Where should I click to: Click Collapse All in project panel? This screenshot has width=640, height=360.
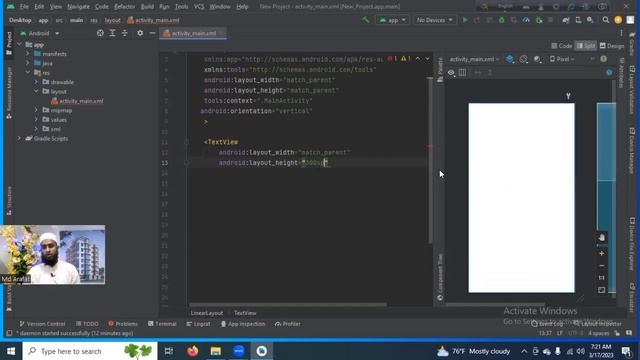(125, 33)
